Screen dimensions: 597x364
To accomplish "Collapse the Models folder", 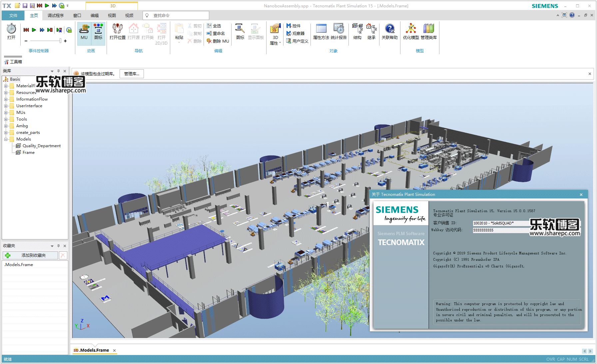I will (x=6, y=139).
